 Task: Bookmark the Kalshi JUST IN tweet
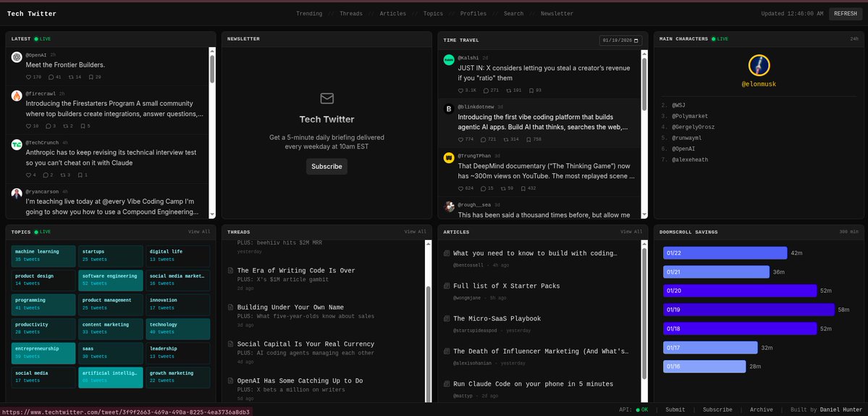(x=531, y=91)
